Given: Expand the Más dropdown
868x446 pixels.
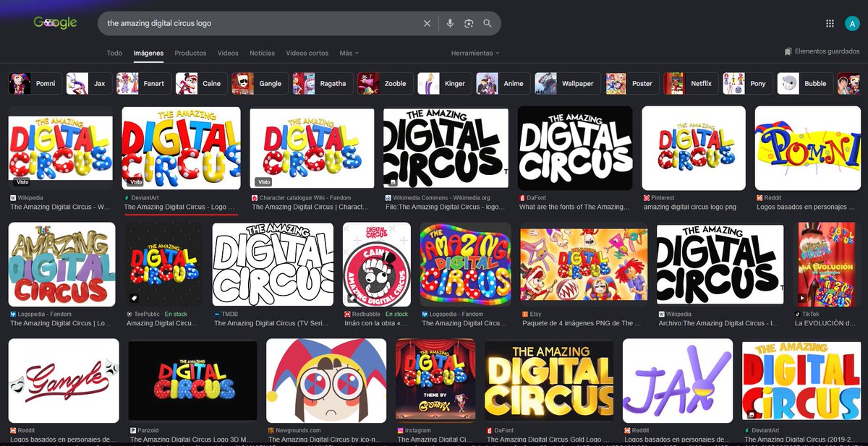Looking at the screenshot, I should [x=349, y=53].
